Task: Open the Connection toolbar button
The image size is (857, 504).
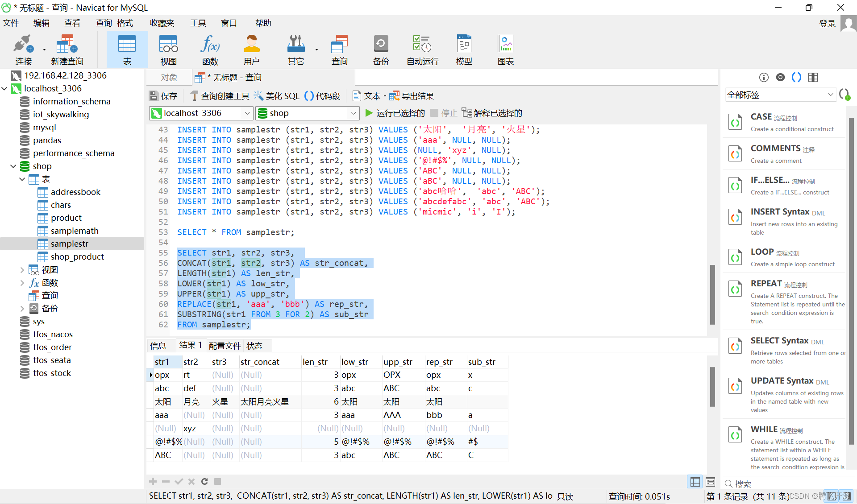Action: pos(23,50)
